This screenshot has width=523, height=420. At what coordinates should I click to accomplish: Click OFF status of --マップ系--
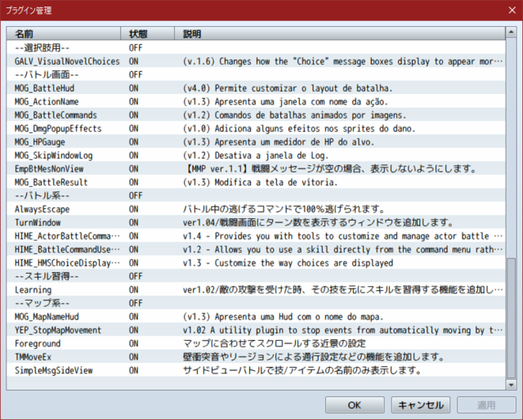pyautogui.click(x=136, y=303)
